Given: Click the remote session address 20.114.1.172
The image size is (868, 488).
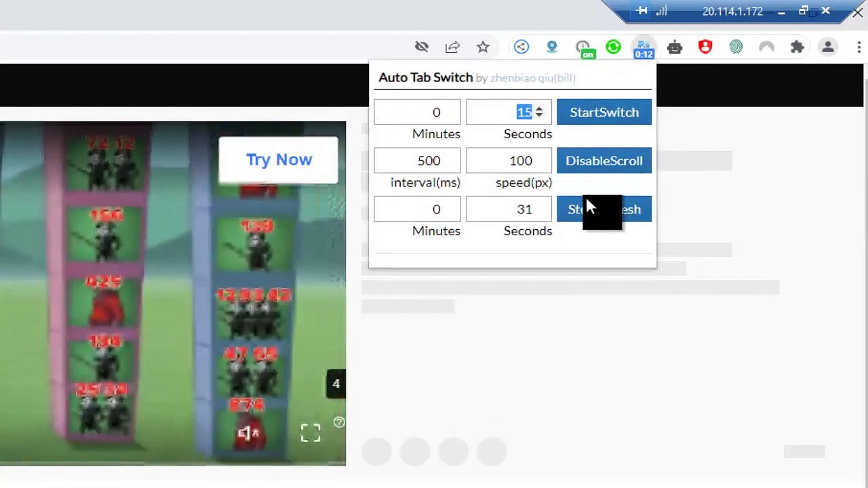Looking at the screenshot, I should [732, 11].
